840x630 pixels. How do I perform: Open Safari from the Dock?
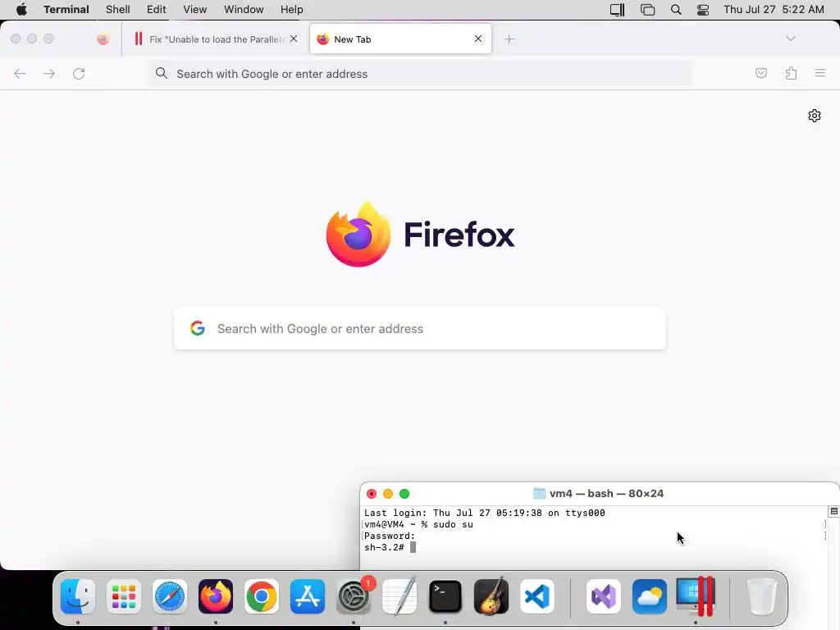pos(170,596)
